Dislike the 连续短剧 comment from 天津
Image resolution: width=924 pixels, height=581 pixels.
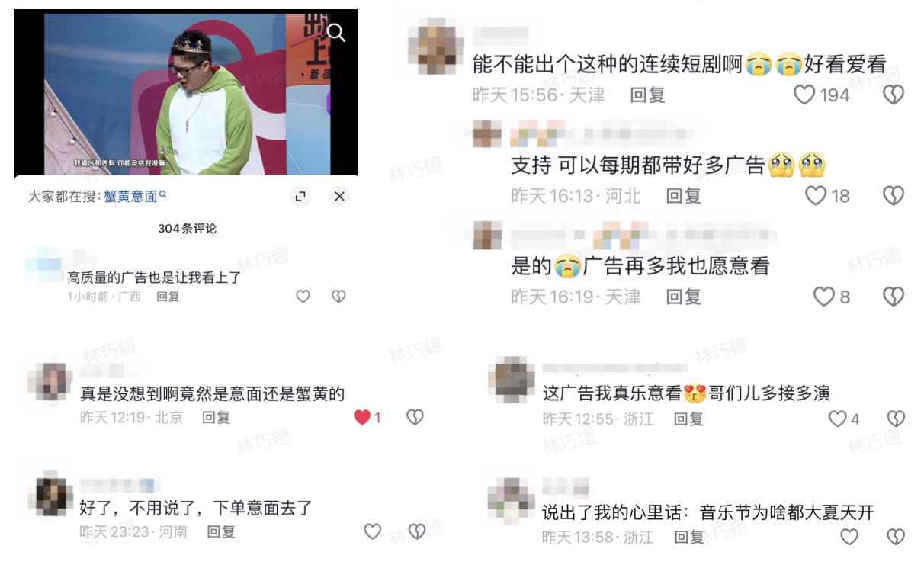(894, 95)
